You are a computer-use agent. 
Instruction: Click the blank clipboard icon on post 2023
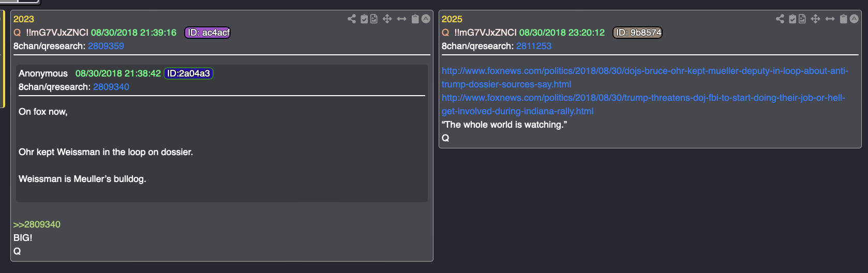pos(415,19)
